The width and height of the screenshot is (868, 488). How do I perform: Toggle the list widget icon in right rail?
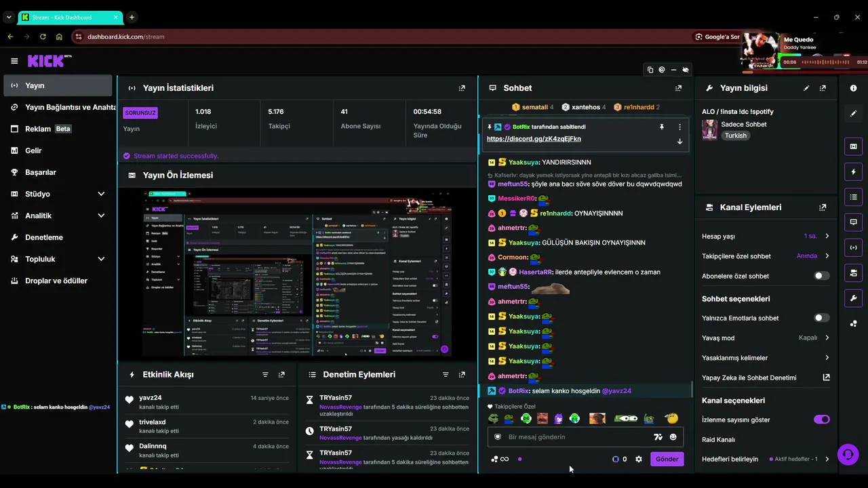click(x=853, y=197)
